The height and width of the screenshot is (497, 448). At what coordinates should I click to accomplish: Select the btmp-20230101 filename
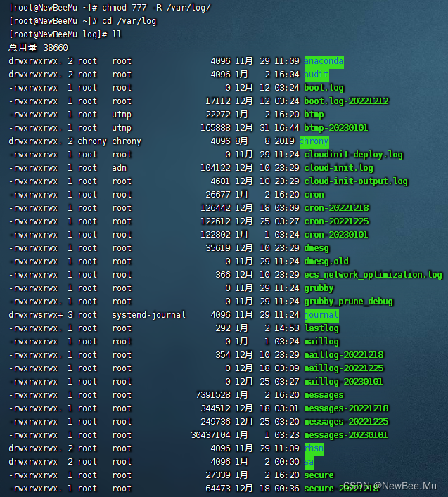pyautogui.click(x=336, y=128)
